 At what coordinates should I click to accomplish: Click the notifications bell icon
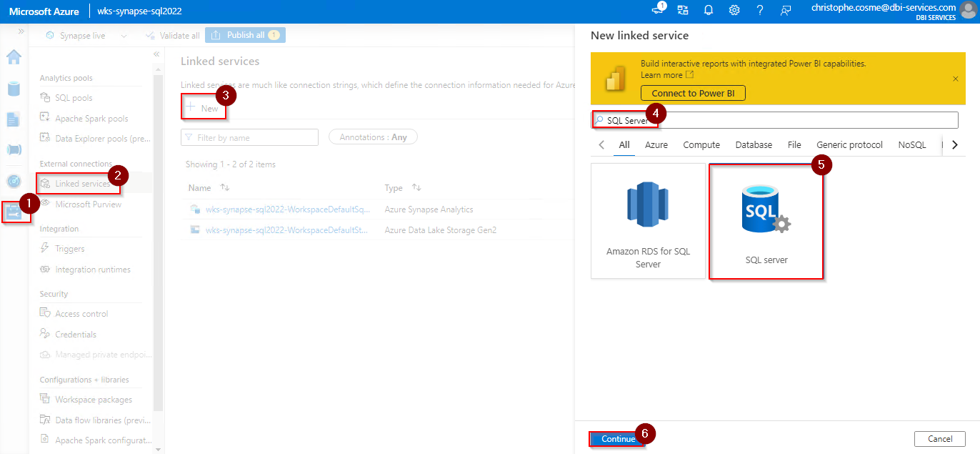(709, 10)
